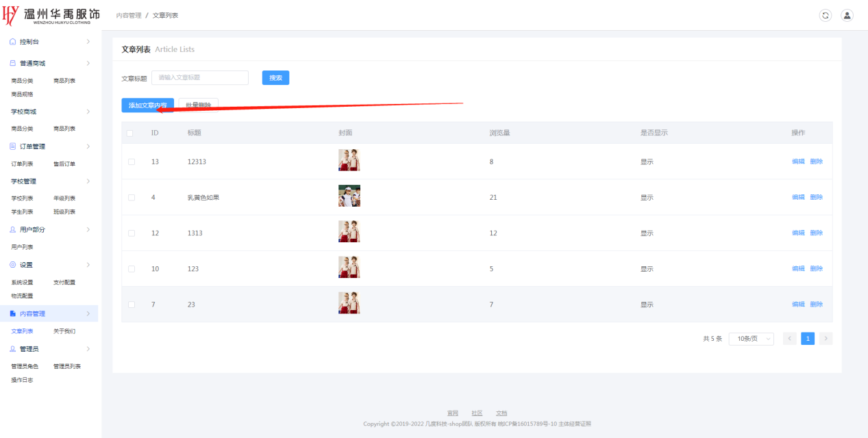Open 关于我们 in the sidebar

pos(64,331)
